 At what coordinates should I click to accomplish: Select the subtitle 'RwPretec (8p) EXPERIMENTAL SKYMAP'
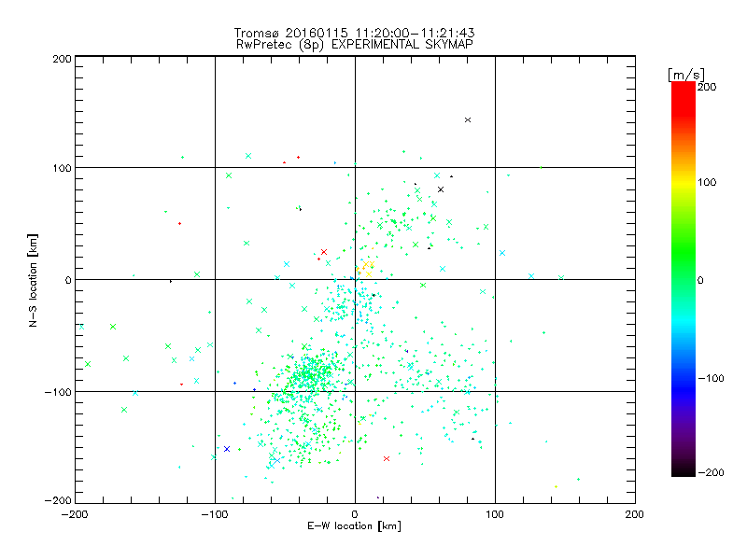pos(355,44)
